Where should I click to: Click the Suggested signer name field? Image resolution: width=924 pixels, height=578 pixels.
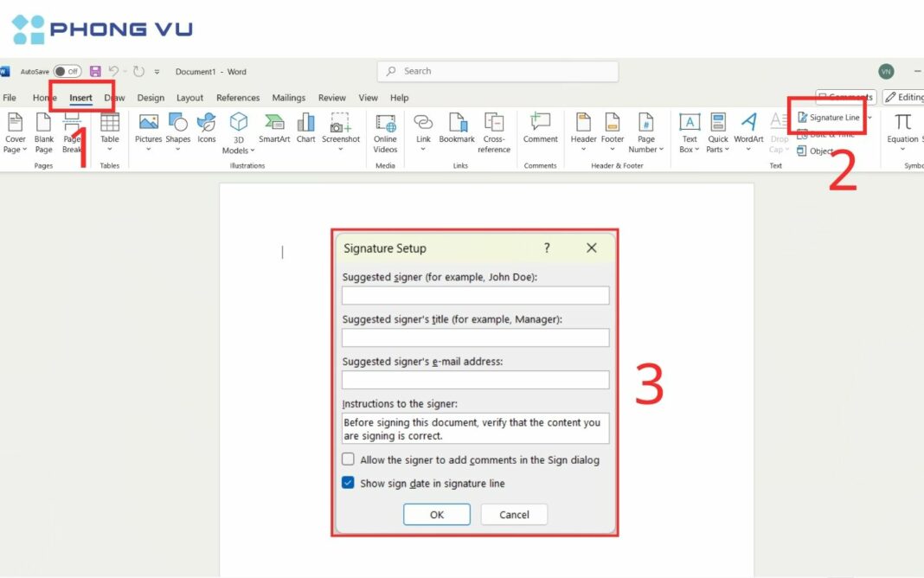coord(476,295)
